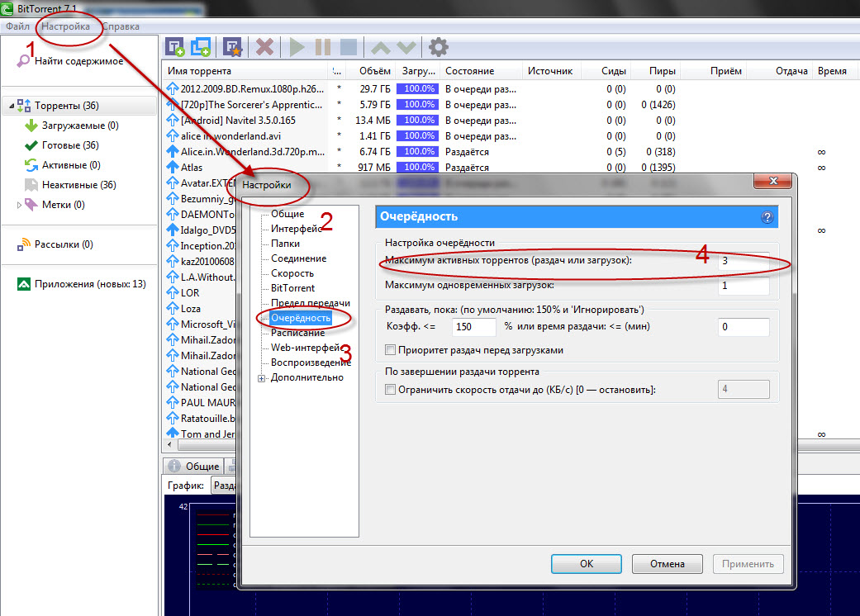Click the Pause torrent toolbar icon
This screenshot has width=860, height=616.
(x=323, y=47)
